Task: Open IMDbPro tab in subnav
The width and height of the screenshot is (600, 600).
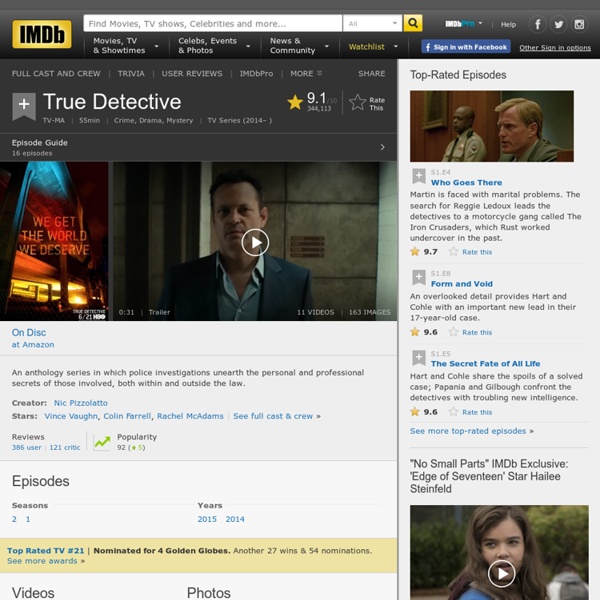Action: [x=256, y=73]
